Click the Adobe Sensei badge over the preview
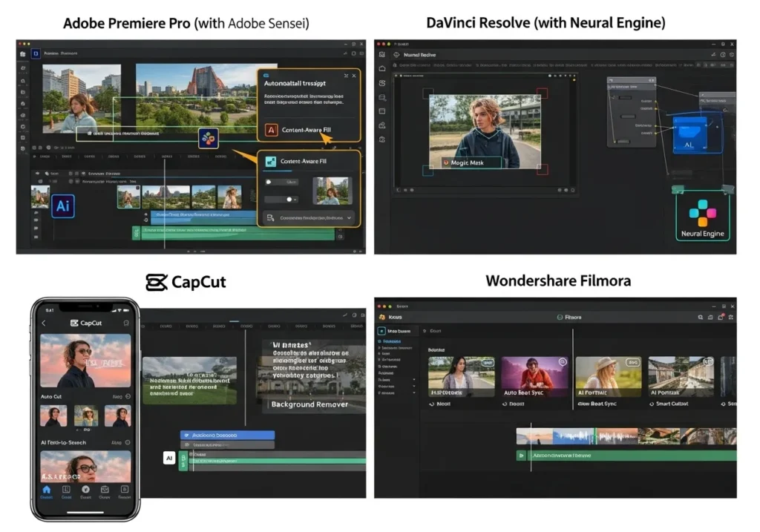The width and height of the screenshot is (760, 532). (208, 139)
